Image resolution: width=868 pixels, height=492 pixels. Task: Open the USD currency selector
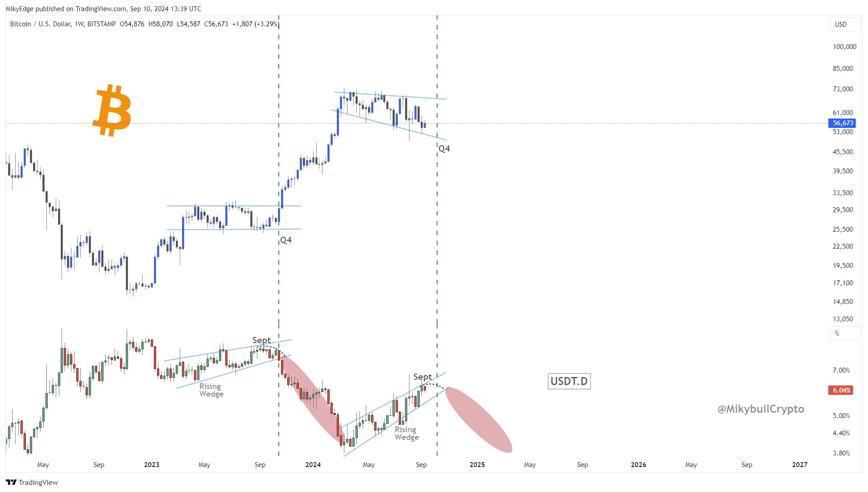844,25
